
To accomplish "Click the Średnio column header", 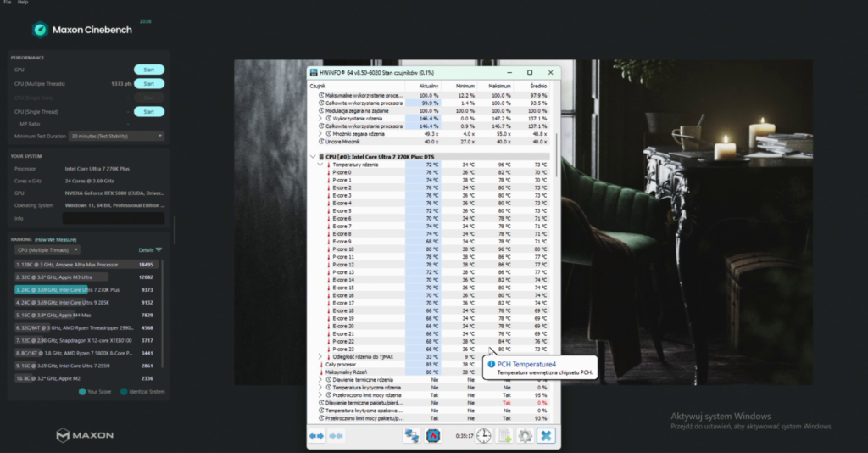I will (531, 86).
